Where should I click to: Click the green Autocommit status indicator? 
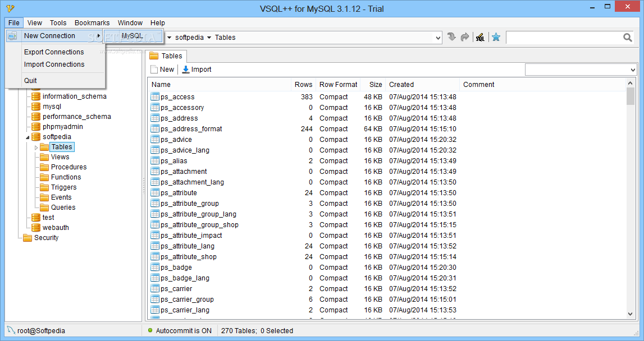150,330
